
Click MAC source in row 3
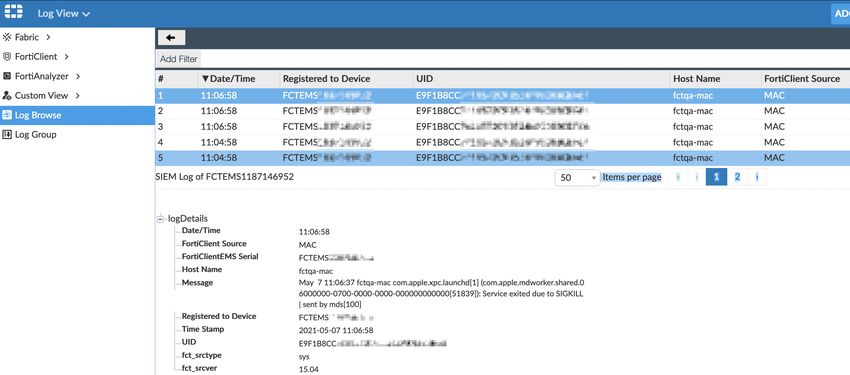click(774, 127)
